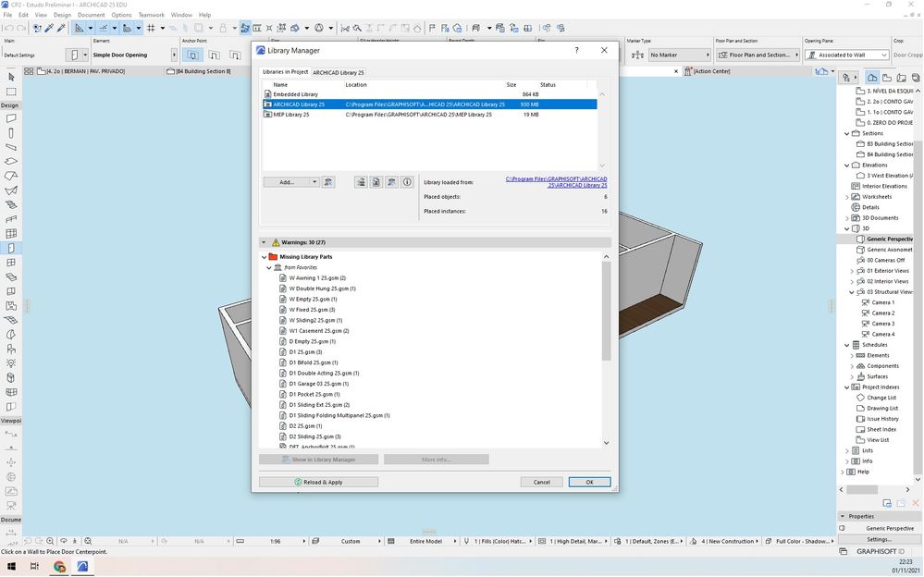
Task: Select third anchor point option in Info Box
Action: pyautogui.click(x=235, y=55)
